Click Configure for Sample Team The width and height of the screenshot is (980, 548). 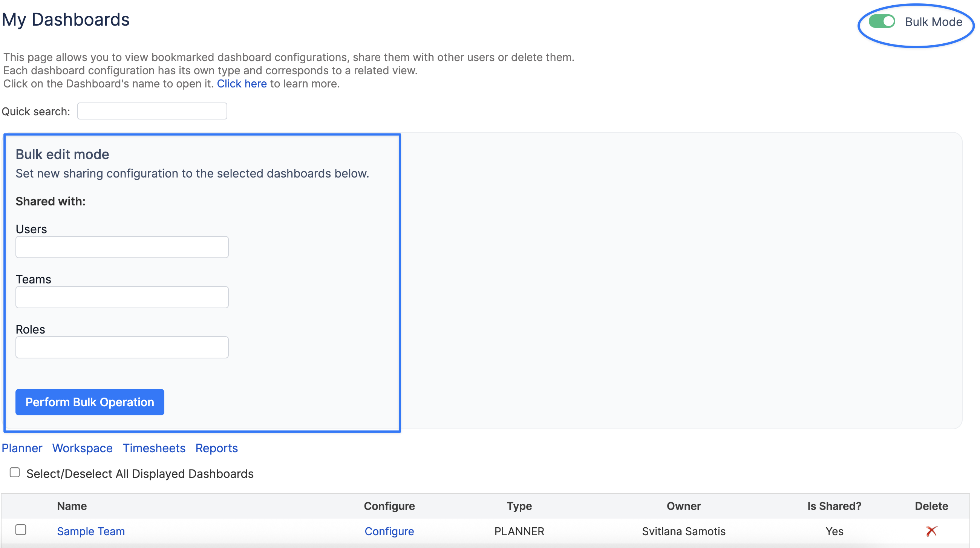389,531
